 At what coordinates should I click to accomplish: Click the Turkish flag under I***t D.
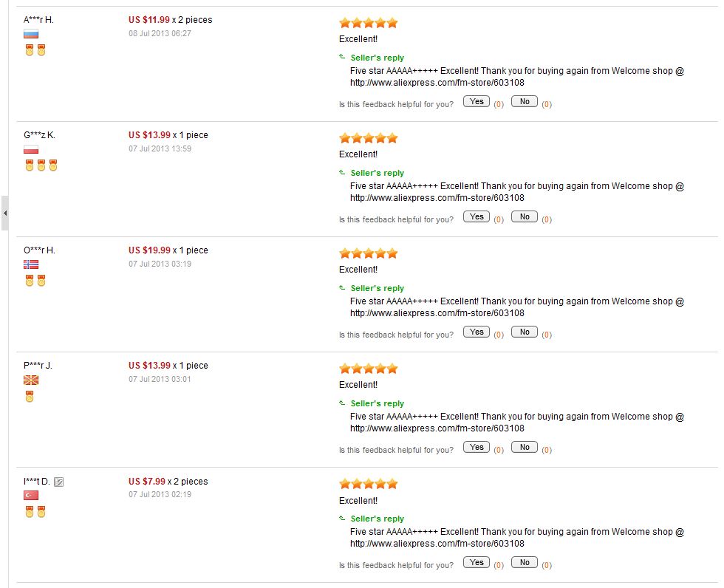click(x=31, y=495)
